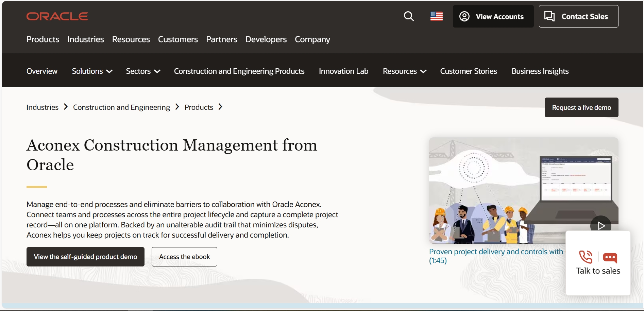Screen dimensions: 644x311
Task: Click Construction and Engineering breadcrumb link
Action: coord(121,107)
